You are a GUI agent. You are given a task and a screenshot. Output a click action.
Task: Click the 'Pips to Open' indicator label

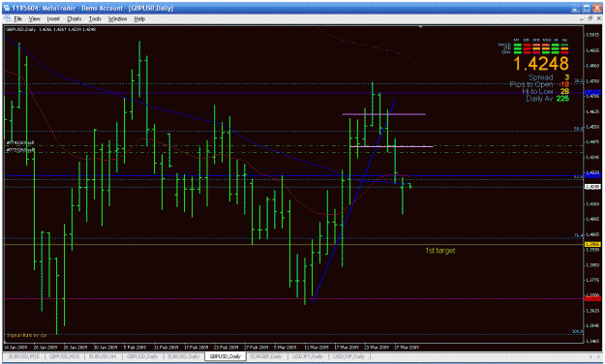[531, 84]
